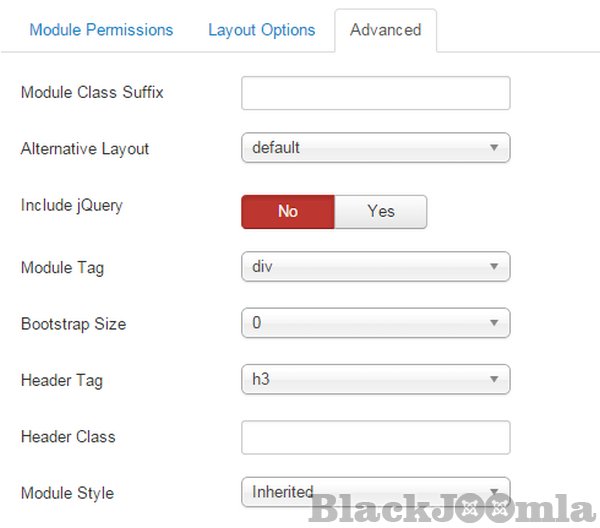
Task: Click the Bootstrap Size dropdown arrow
Action: (x=494, y=323)
